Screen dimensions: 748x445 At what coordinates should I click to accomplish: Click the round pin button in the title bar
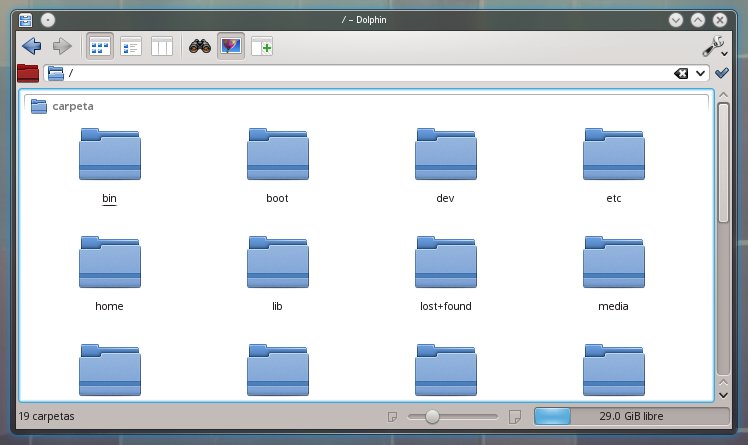(x=48, y=20)
